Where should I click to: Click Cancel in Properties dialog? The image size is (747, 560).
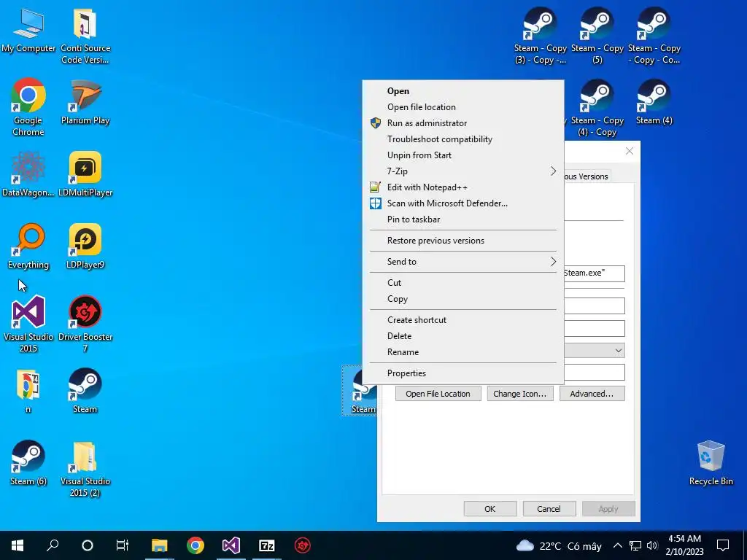[549, 508]
